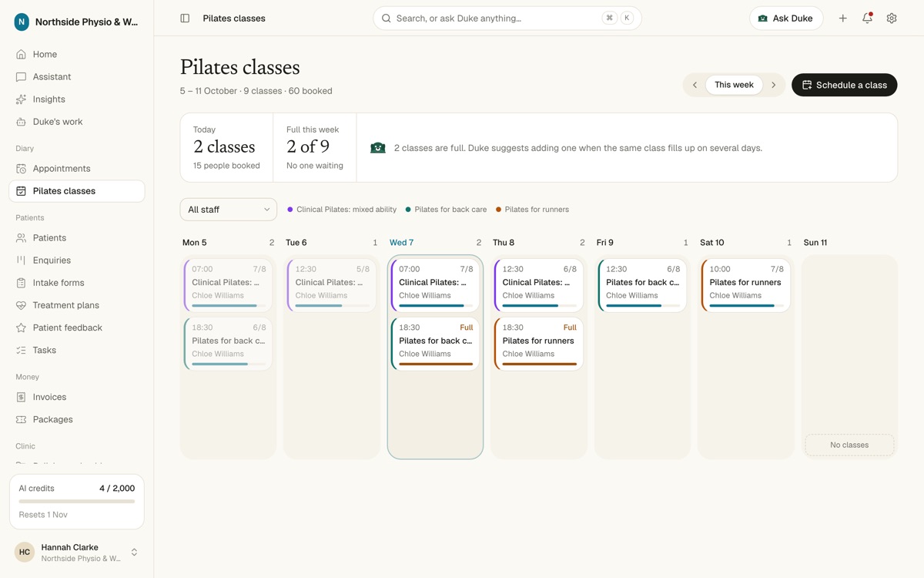Click the HC user avatar
Viewport: 924px width, 578px height.
25,552
